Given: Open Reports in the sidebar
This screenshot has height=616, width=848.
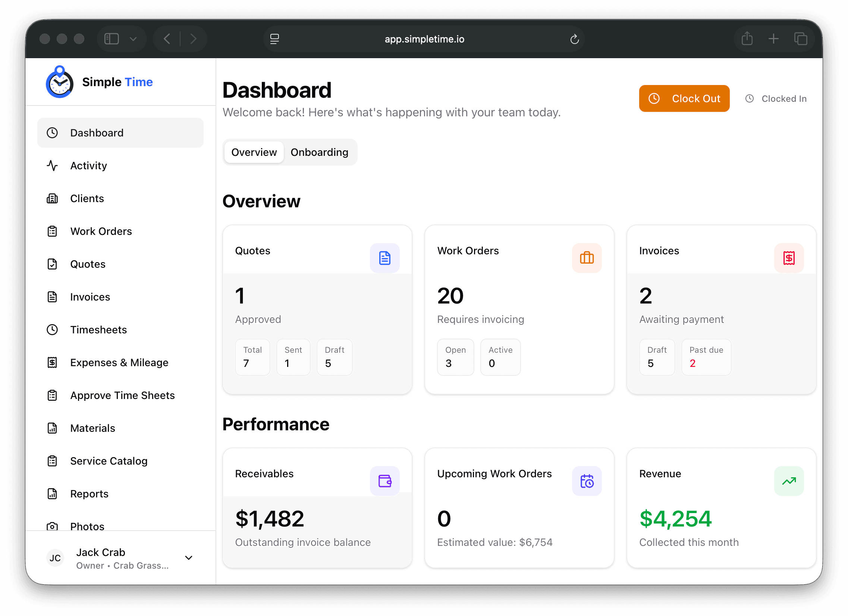Looking at the screenshot, I should point(120,494).
